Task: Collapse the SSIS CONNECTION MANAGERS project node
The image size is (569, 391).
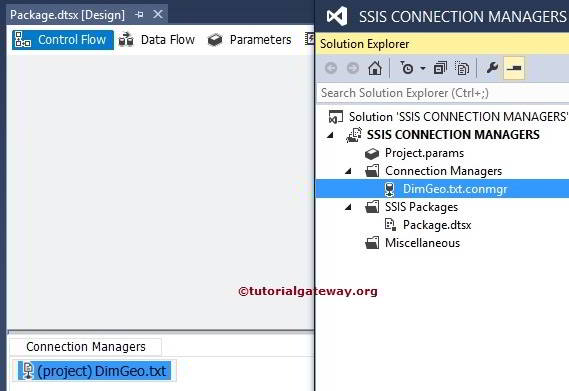Action: (330, 135)
